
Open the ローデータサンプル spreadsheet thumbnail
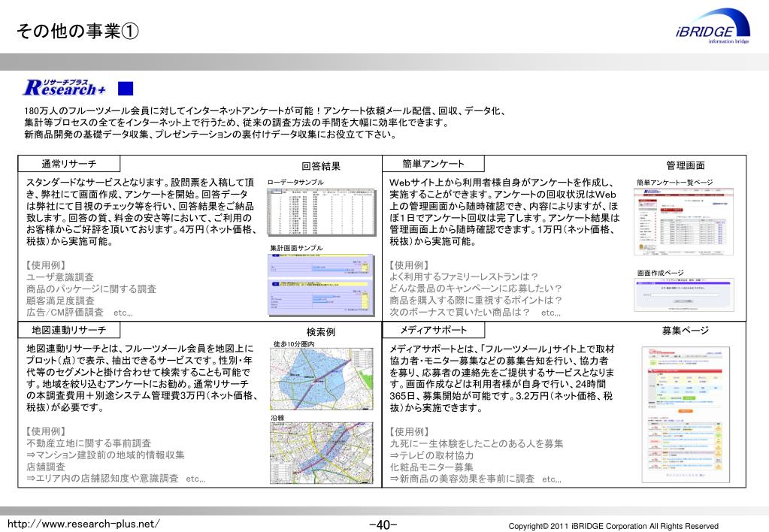322,213
